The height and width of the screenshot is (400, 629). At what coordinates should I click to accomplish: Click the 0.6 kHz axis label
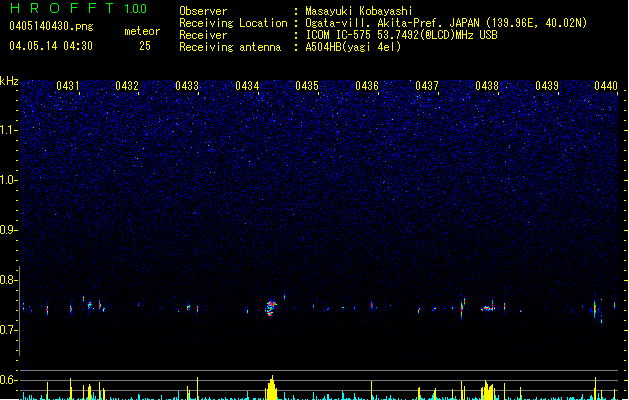pyautogui.click(x=9, y=380)
